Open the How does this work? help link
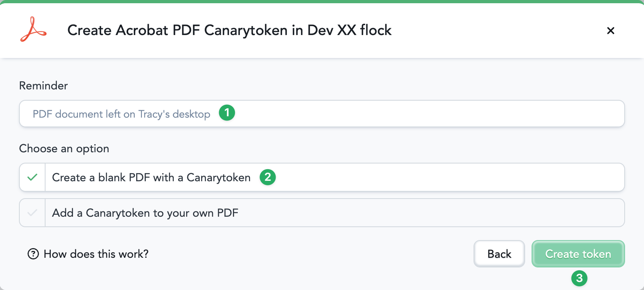The height and width of the screenshot is (290, 644). coord(88,254)
